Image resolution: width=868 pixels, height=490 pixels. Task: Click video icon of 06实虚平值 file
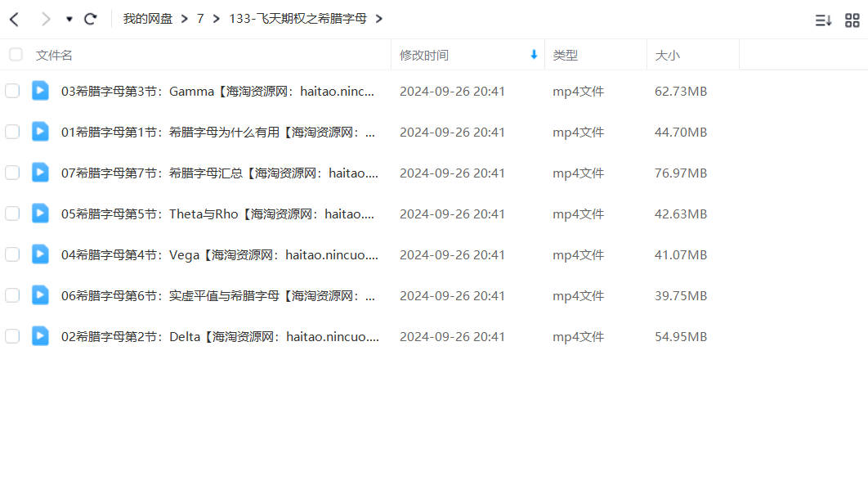point(40,294)
